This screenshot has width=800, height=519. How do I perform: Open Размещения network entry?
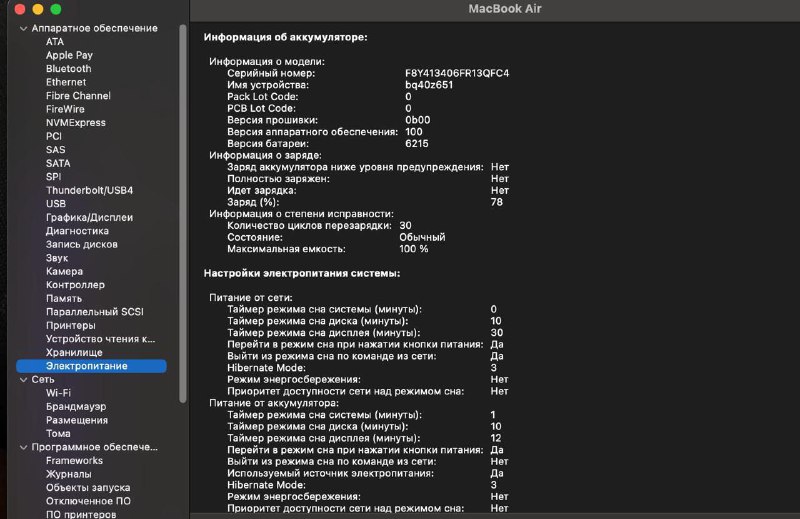(x=77, y=420)
